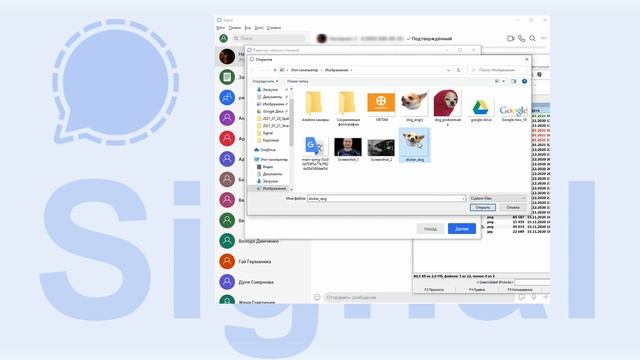Expand the chevron after Этот компьютер breadcrumb

[321, 70]
